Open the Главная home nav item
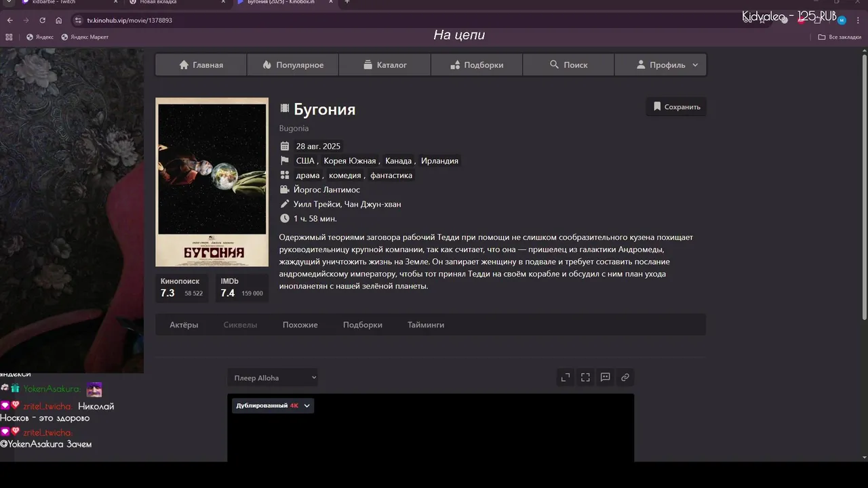This screenshot has width=868, height=488. (x=201, y=65)
